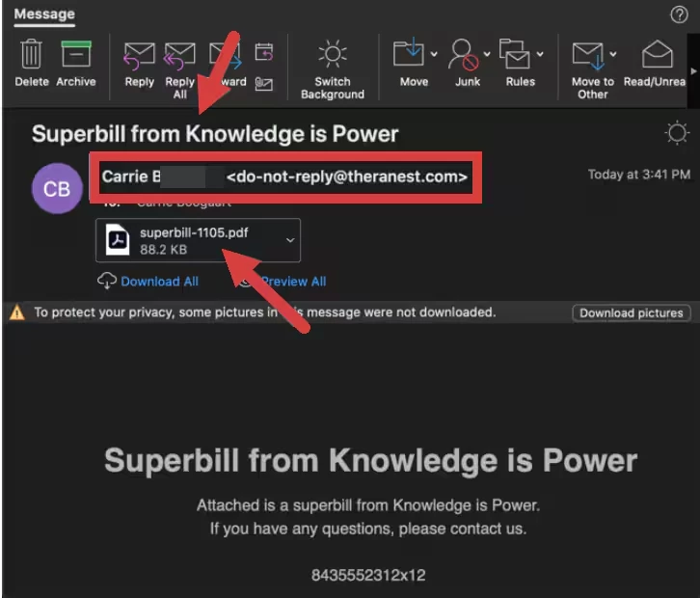Open the Rules icon

(x=515, y=54)
